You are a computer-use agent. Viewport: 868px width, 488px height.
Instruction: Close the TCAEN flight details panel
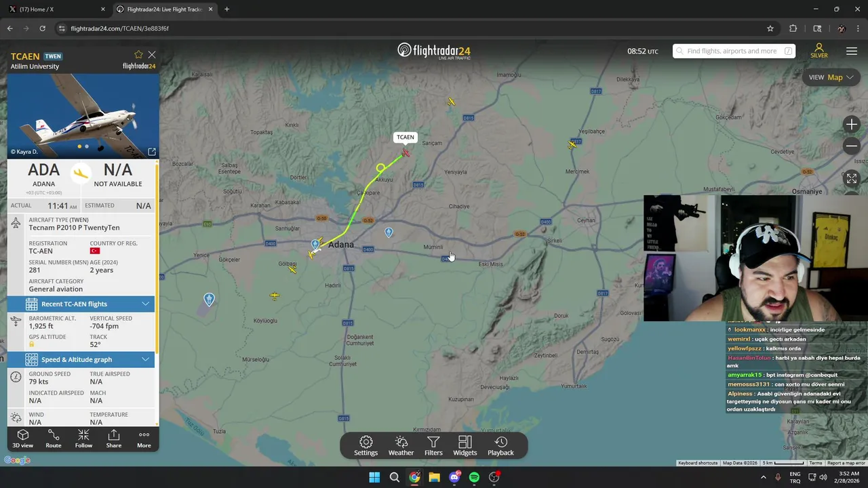coord(152,54)
